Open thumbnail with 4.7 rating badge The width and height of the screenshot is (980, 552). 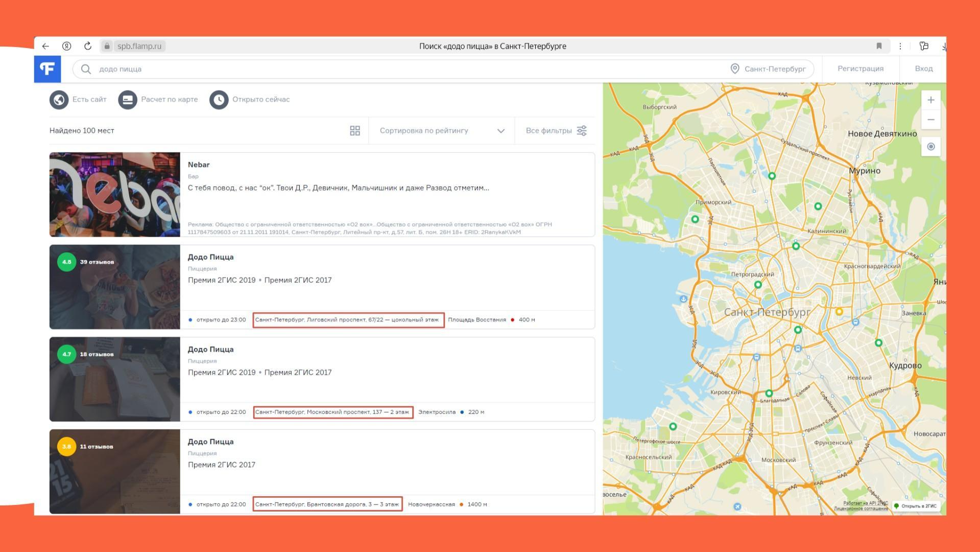point(115,379)
